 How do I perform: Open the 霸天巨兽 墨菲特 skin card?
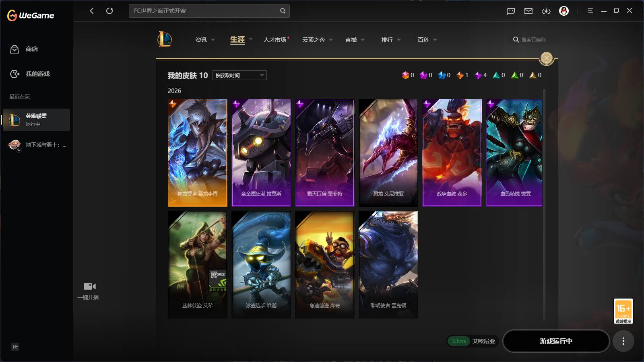[325, 153]
